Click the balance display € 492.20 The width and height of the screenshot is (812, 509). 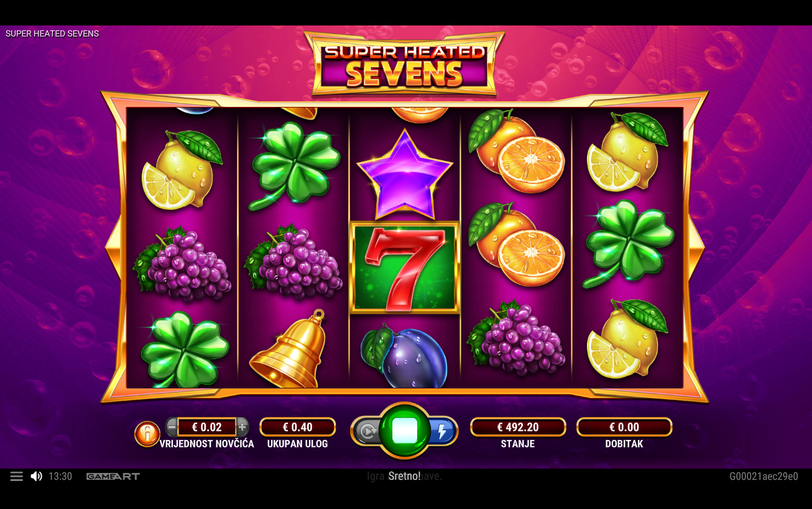[518, 427]
